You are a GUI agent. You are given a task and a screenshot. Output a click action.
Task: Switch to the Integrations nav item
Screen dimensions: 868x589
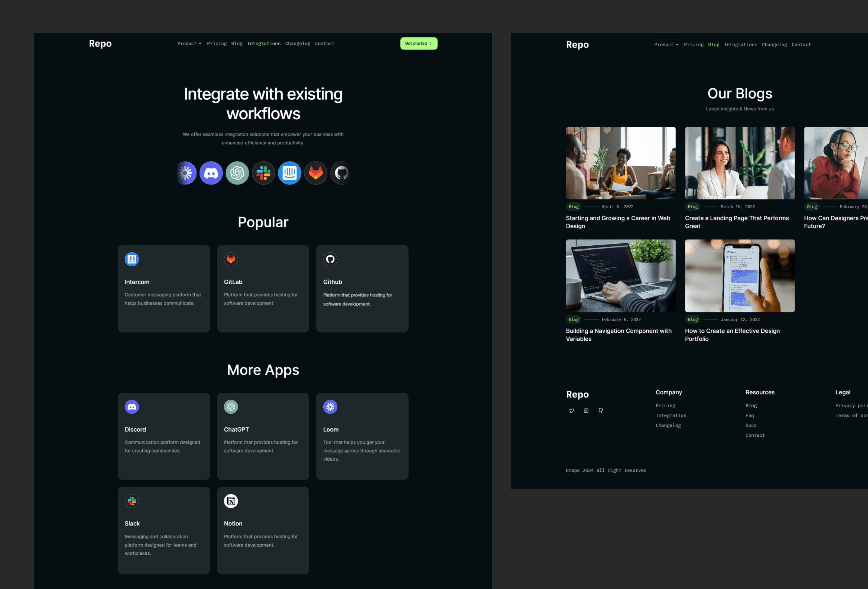tap(264, 43)
